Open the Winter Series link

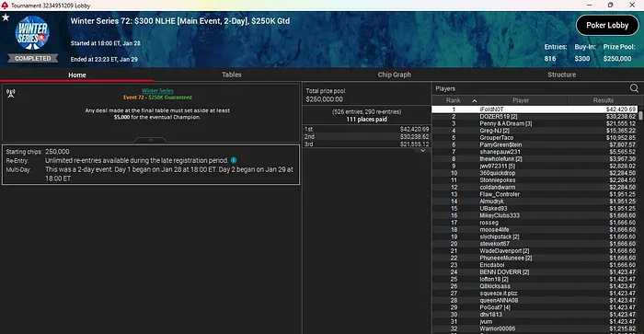157,90
